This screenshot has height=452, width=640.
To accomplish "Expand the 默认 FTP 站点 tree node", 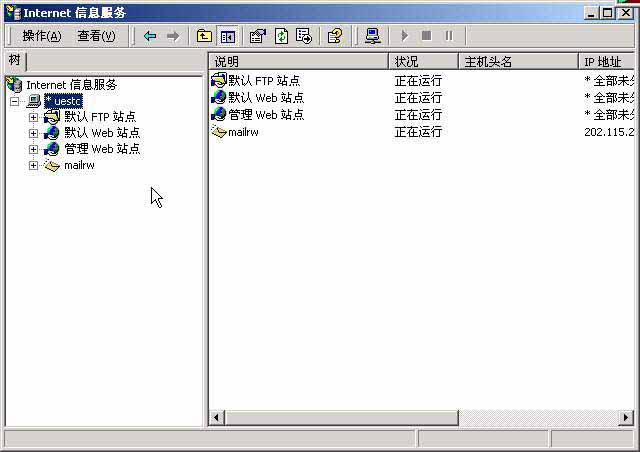I will (33, 117).
